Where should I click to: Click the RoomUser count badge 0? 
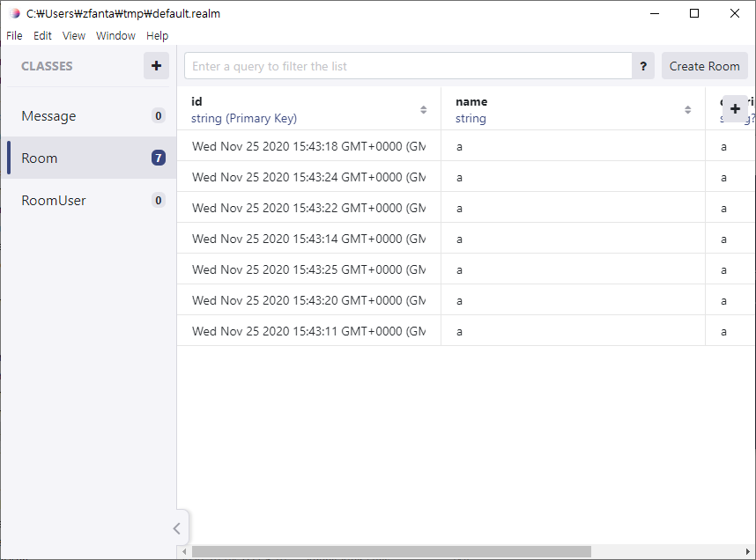[x=158, y=201]
